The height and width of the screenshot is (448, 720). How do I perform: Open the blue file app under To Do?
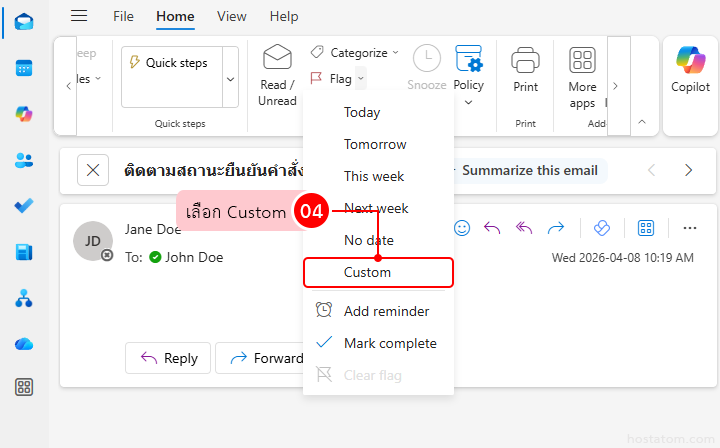pos(24,252)
